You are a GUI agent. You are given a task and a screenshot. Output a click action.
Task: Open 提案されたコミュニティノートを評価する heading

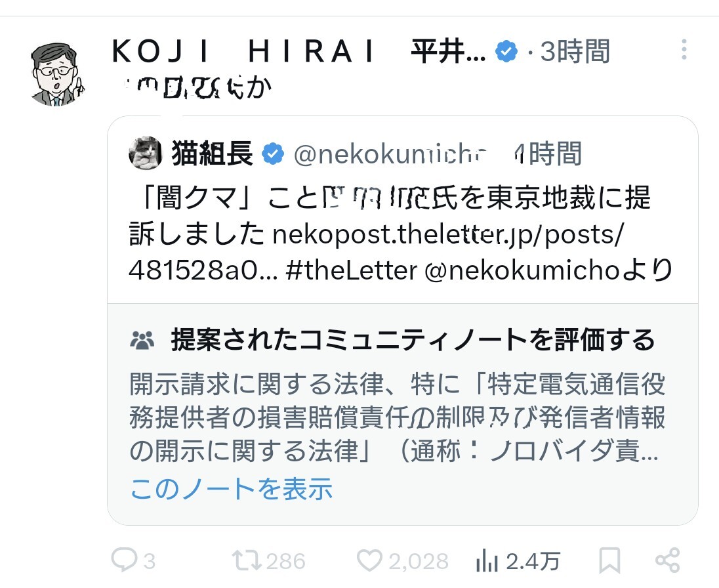[413, 339]
